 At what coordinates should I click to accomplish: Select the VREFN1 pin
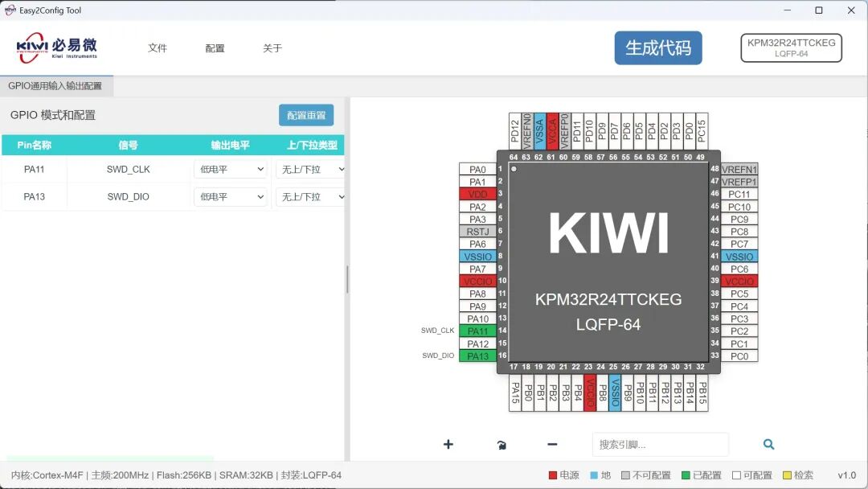(739, 170)
